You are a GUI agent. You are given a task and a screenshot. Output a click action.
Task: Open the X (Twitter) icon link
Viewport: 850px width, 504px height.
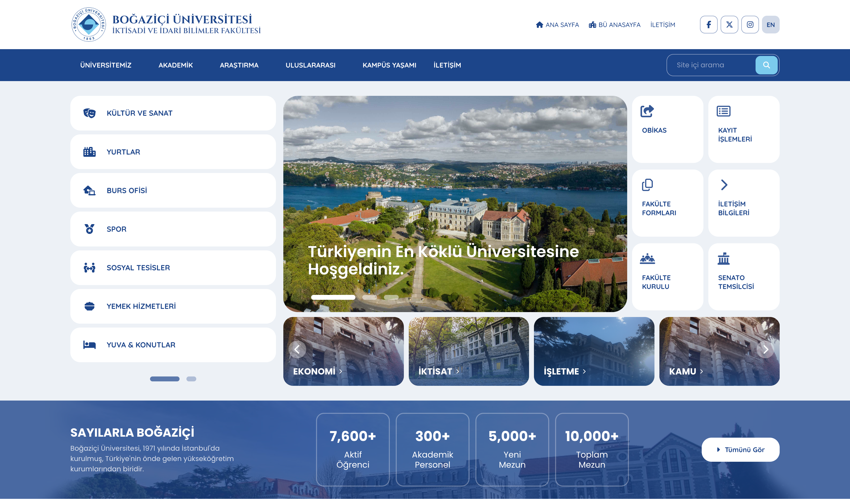[x=729, y=25]
